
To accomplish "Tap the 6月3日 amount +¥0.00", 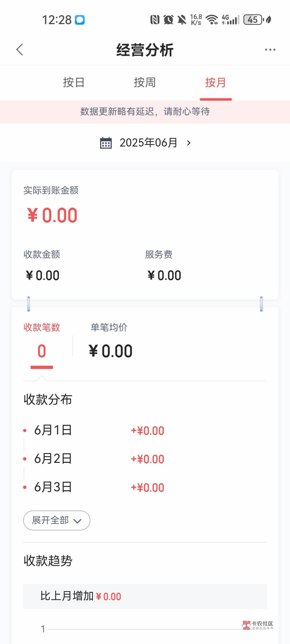I will 147,488.
